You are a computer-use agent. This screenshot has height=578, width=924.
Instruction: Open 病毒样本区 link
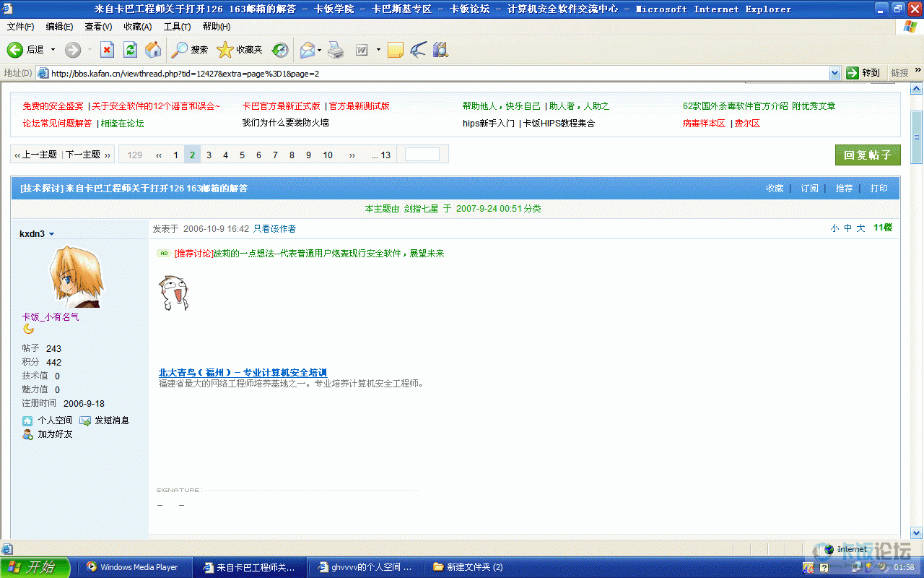tap(704, 123)
